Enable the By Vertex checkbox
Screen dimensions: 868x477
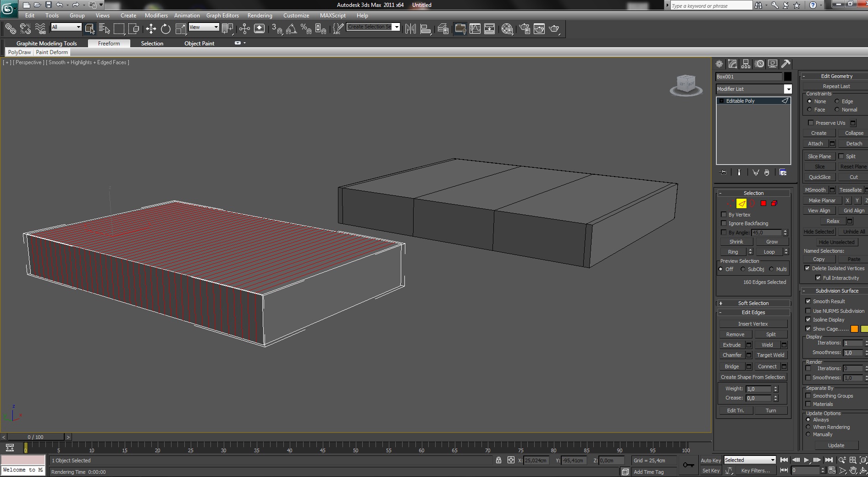724,214
